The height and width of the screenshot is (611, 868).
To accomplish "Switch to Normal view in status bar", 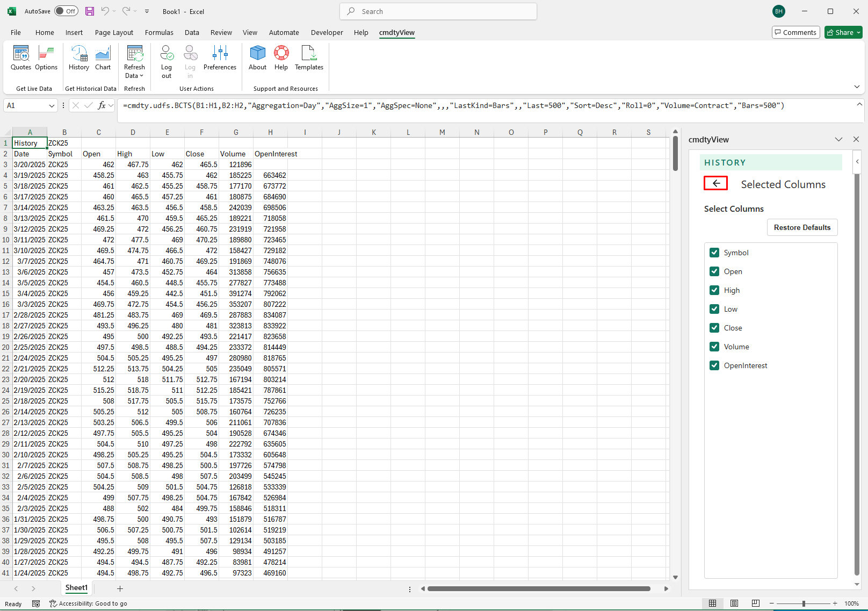I will tap(712, 603).
